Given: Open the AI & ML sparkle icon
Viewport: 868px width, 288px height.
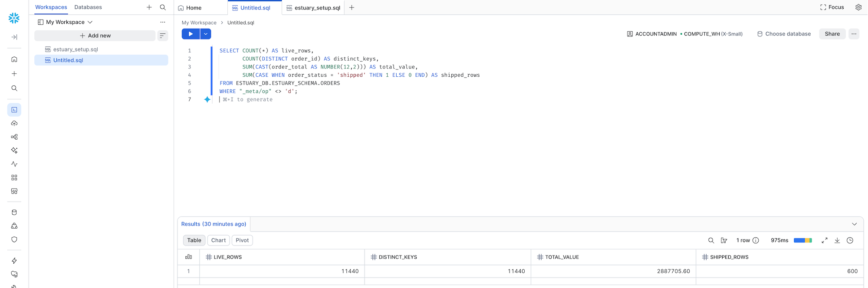Looking at the screenshot, I should point(14,151).
